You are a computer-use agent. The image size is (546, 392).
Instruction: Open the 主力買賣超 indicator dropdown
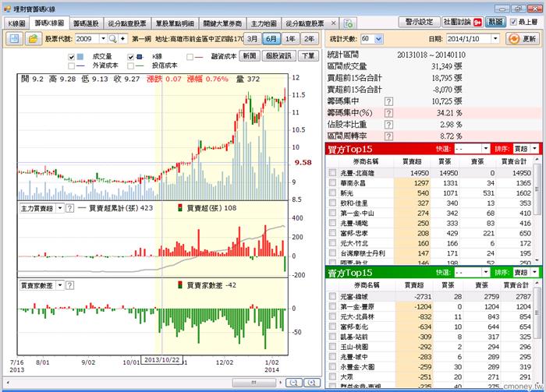point(59,209)
